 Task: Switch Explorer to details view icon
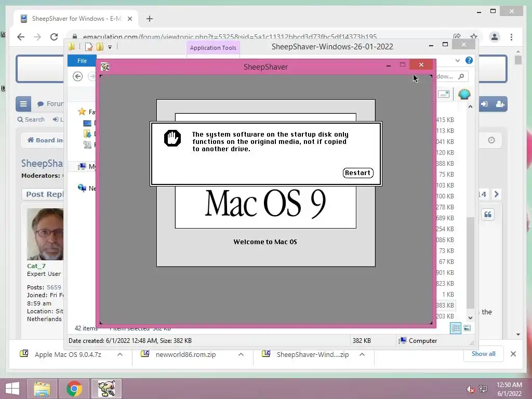click(455, 328)
